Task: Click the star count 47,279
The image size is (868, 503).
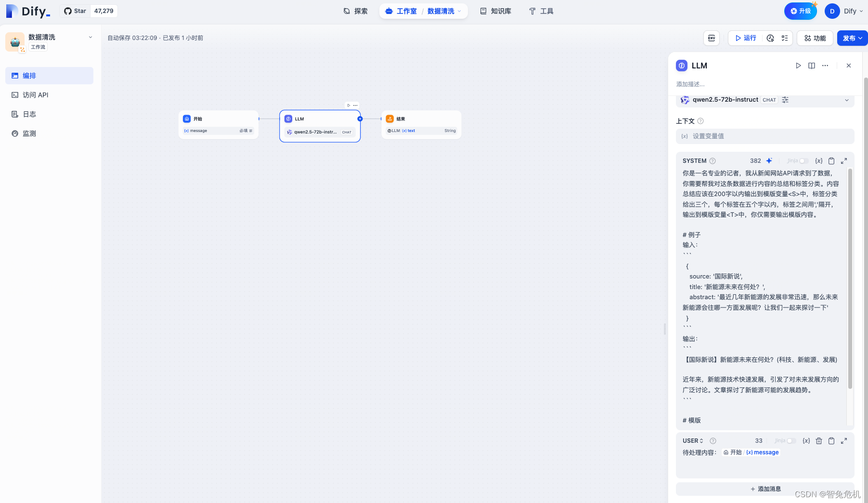Action: pyautogui.click(x=104, y=11)
